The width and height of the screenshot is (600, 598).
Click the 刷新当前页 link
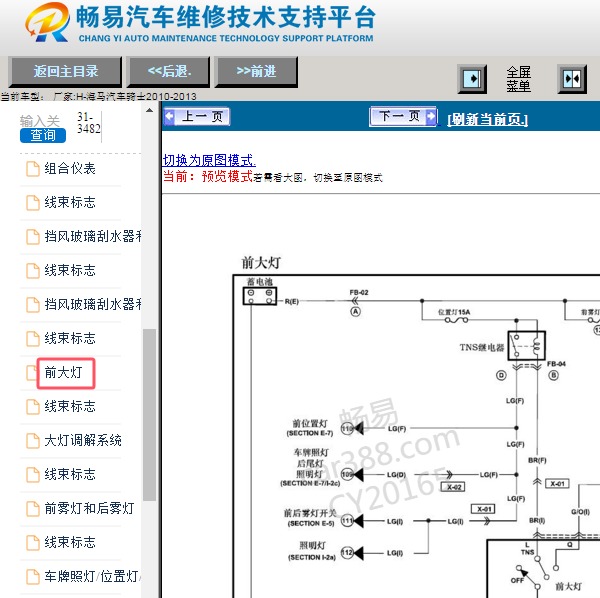(x=488, y=119)
